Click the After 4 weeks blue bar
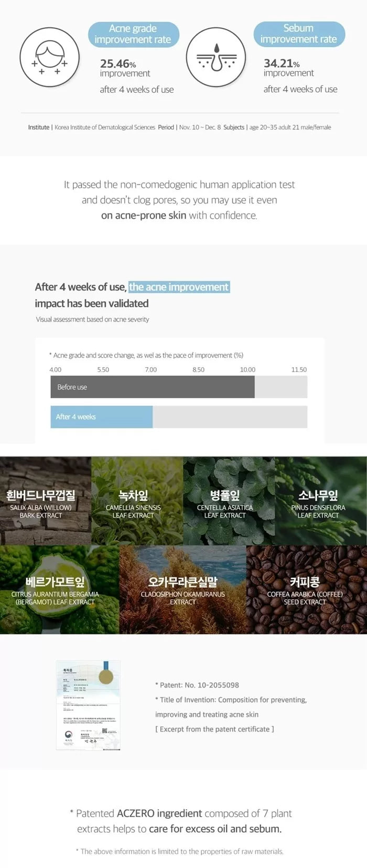The width and height of the screenshot is (367, 868). [102, 416]
